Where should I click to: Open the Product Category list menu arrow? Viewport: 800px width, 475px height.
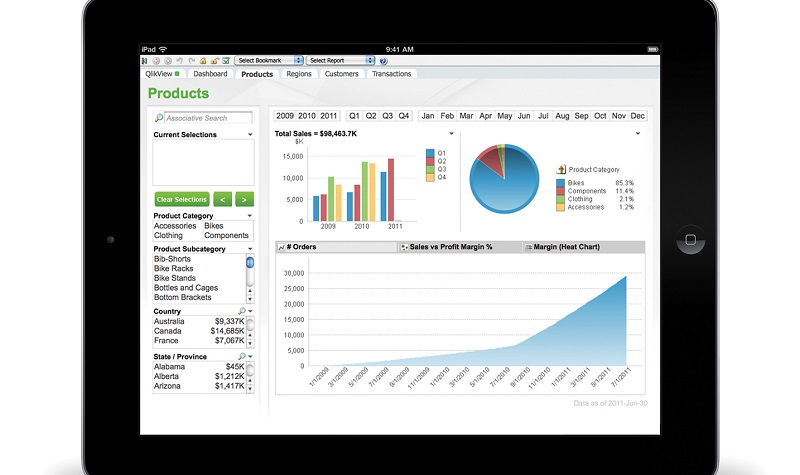pyautogui.click(x=250, y=216)
